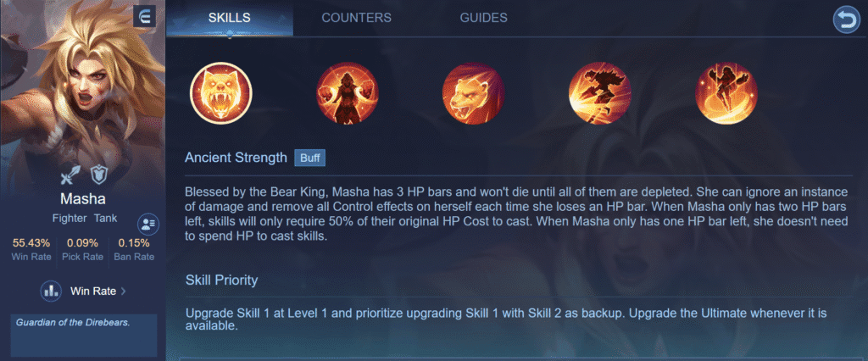Select the SKILLS tab
This screenshot has width=868, height=361.
(x=229, y=18)
